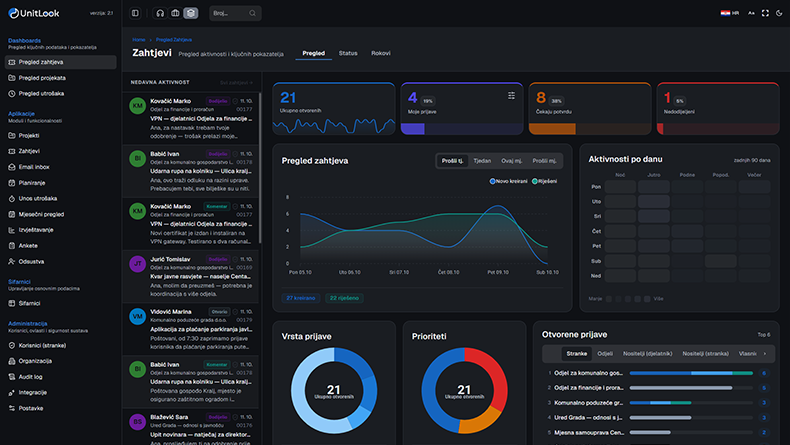Click the Home breadcrumb link
The width and height of the screenshot is (790, 445).
click(x=139, y=39)
